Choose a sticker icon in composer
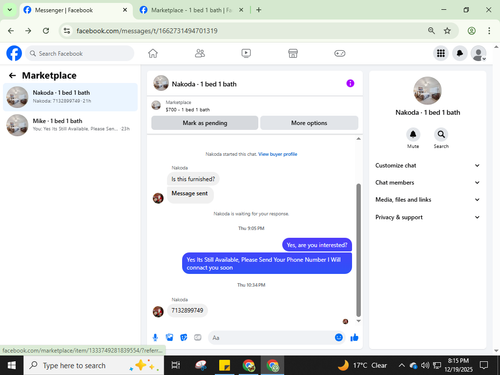This screenshot has height=375, width=500. [x=184, y=338]
